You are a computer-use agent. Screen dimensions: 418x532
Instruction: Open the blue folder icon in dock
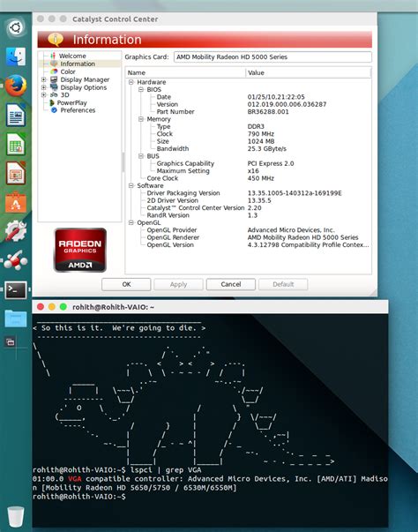(x=16, y=318)
